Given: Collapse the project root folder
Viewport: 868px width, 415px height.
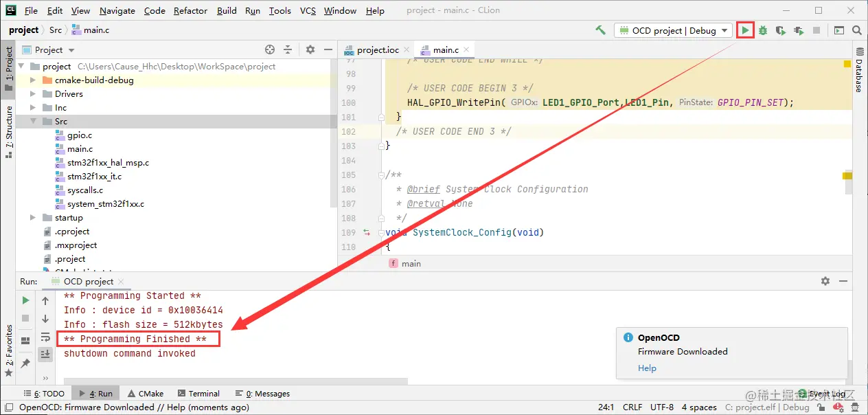Looking at the screenshot, I should point(21,66).
